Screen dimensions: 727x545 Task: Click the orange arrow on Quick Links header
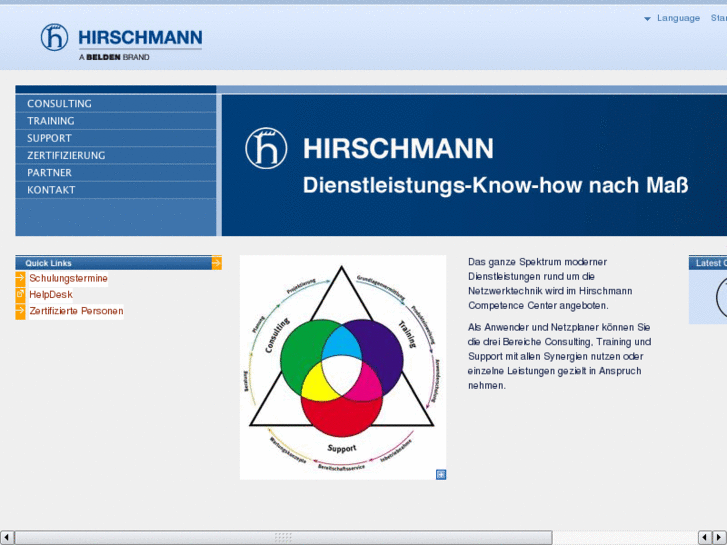[x=216, y=263]
